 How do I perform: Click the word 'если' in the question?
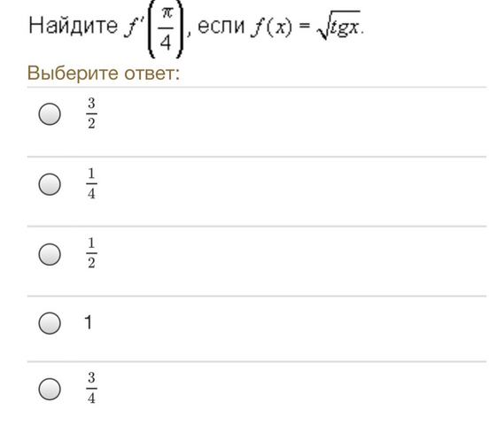[x=221, y=26]
